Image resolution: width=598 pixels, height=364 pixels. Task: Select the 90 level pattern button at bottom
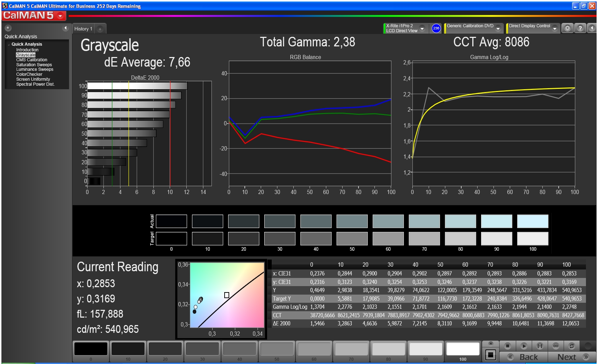pos(425,351)
